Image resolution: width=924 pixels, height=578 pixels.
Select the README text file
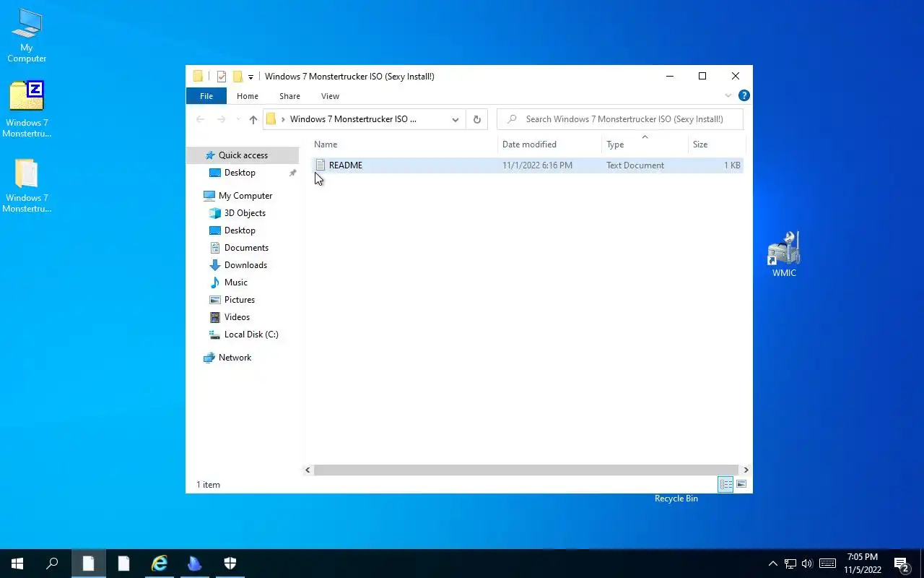pyautogui.click(x=346, y=165)
